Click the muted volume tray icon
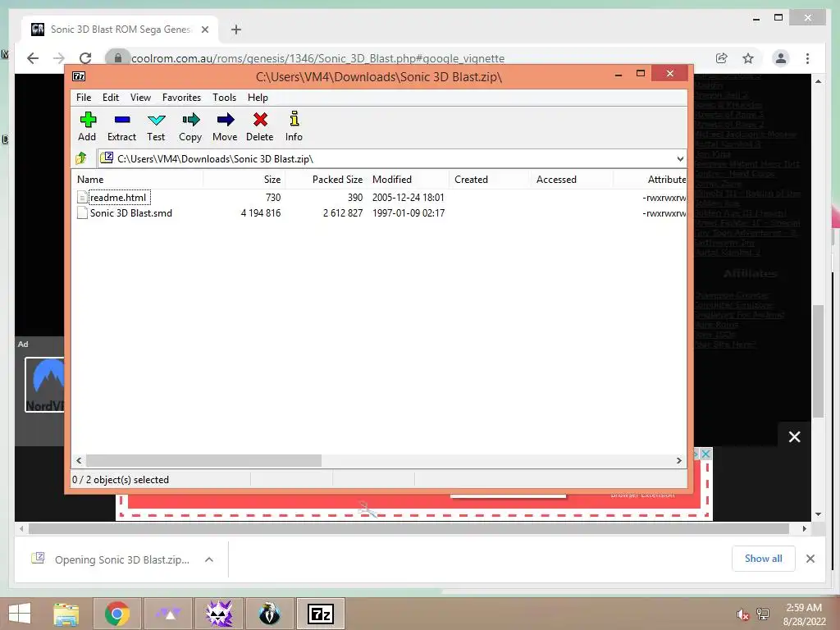The image size is (840, 630). [x=742, y=614]
